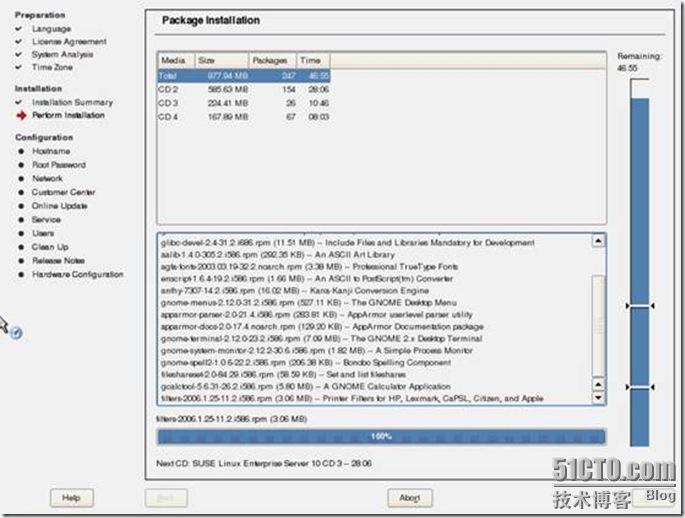Select the CD 2 row
Viewport: 685px width, 518px height.
[x=244, y=90]
